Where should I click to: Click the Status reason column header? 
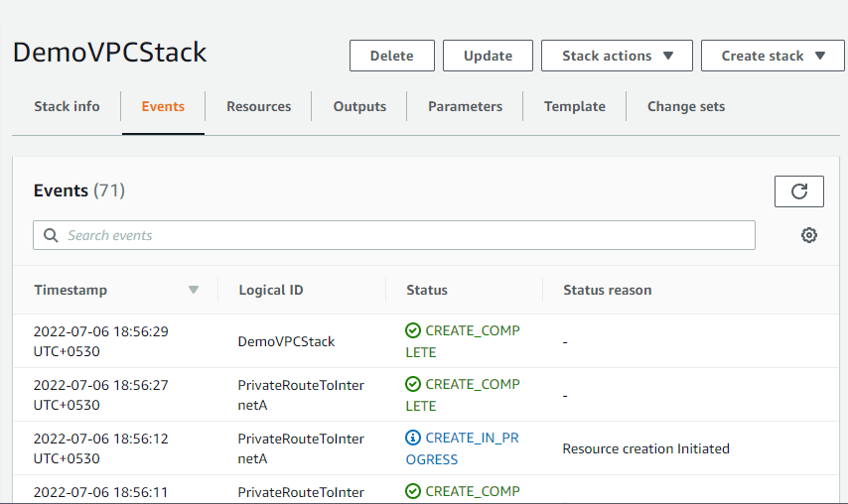click(x=607, y=290)
